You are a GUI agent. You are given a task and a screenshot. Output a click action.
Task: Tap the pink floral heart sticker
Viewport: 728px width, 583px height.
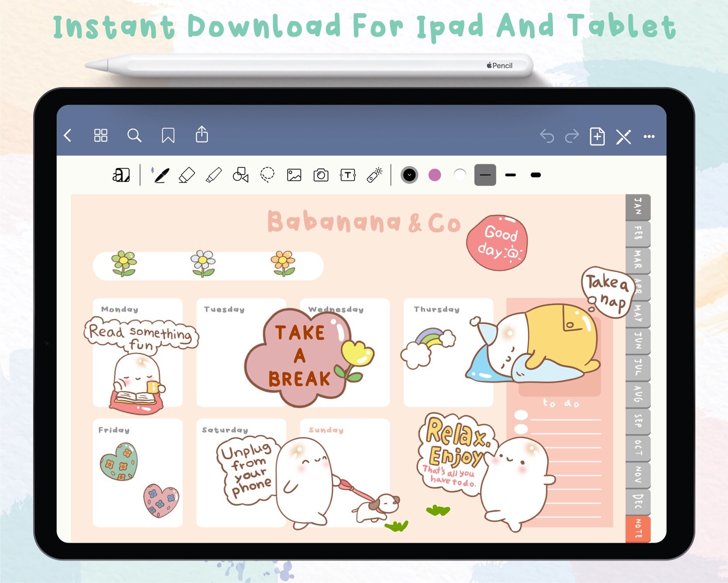coord(161,501)
